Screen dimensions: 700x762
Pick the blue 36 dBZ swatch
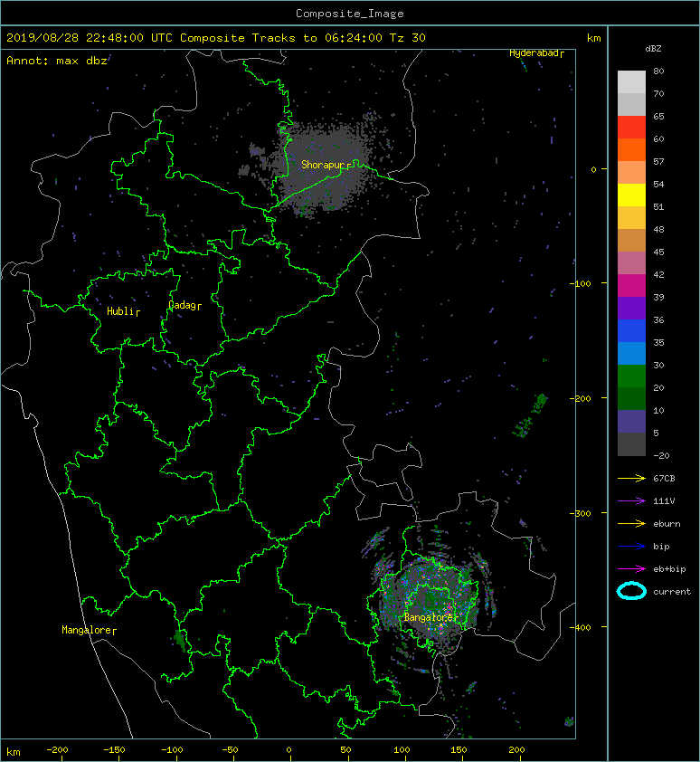tap(631, 331)
